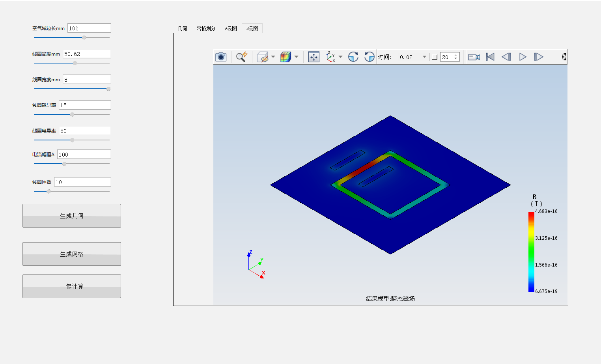Switch to the 几何 tab
Viewport: 601px width, 364px height.
(182, 28)
